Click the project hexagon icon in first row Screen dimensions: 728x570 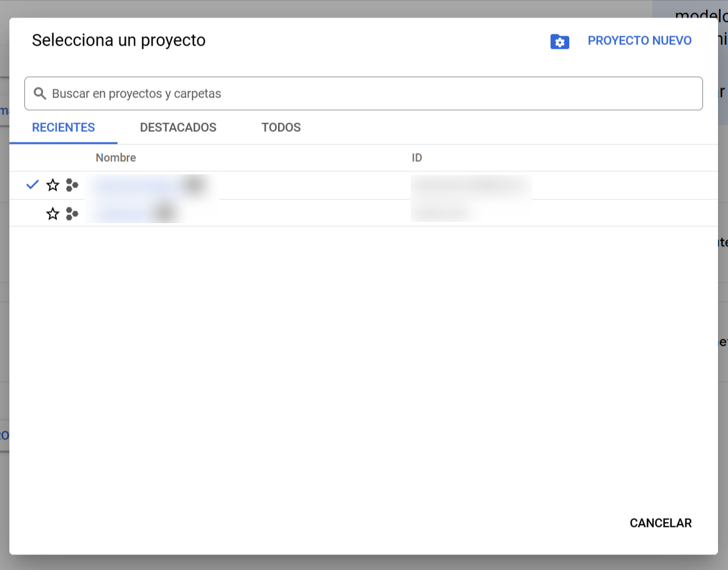(72, 185)
